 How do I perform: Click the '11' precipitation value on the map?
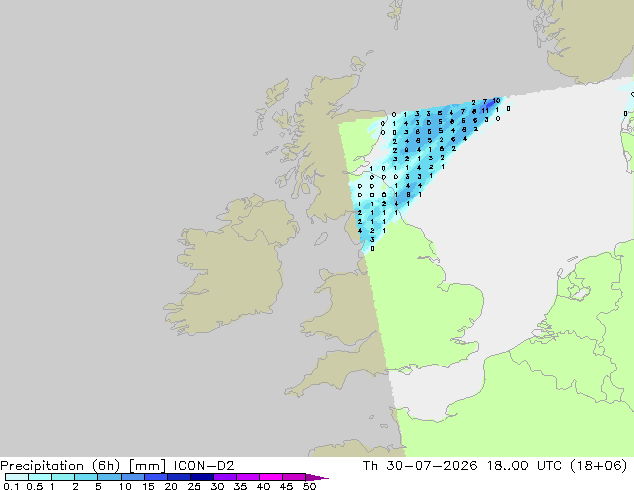pyautogui.click(x=485, y=110)
